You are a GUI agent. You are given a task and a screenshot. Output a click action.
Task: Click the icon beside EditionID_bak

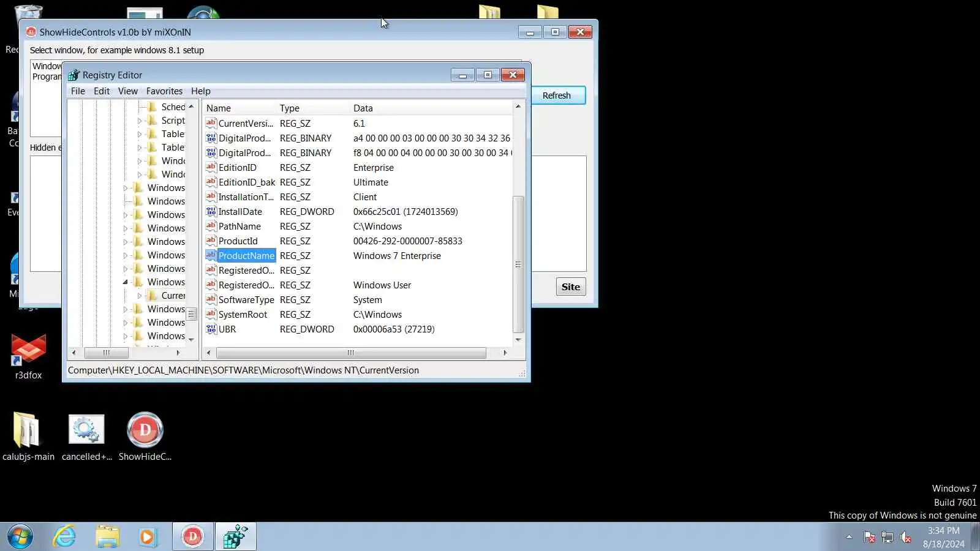click(x=211, y=182)
